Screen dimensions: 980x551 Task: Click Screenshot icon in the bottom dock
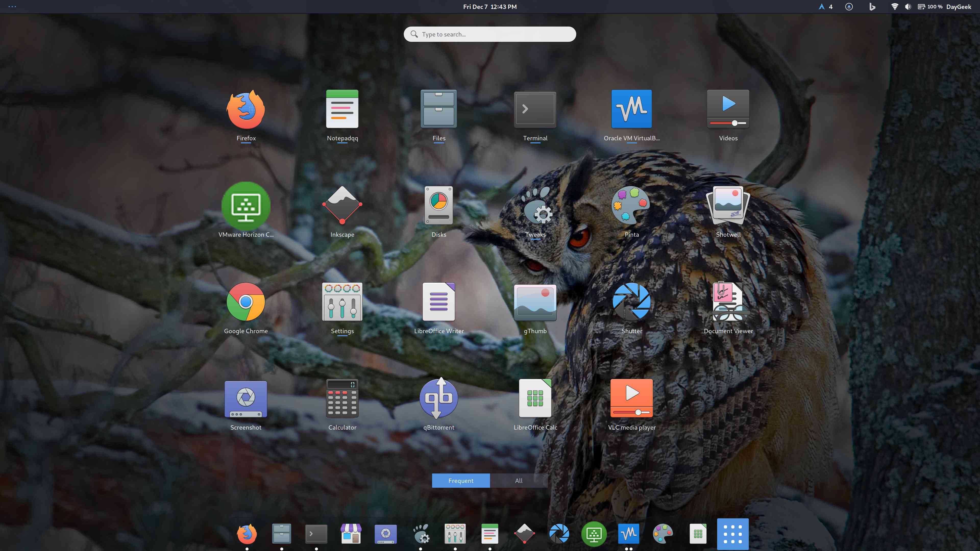pos(385,534)
